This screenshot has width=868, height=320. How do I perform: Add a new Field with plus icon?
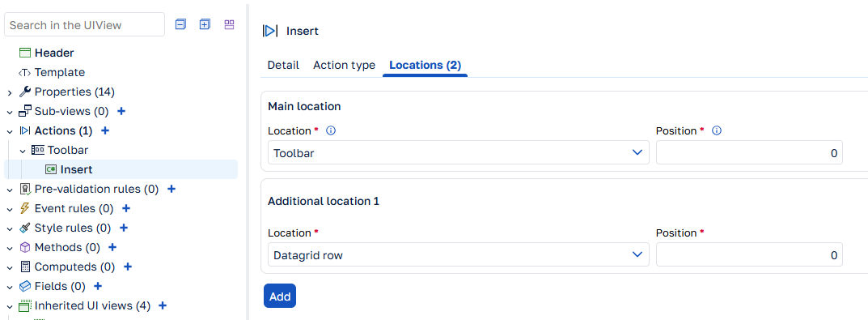click(98, 286)
